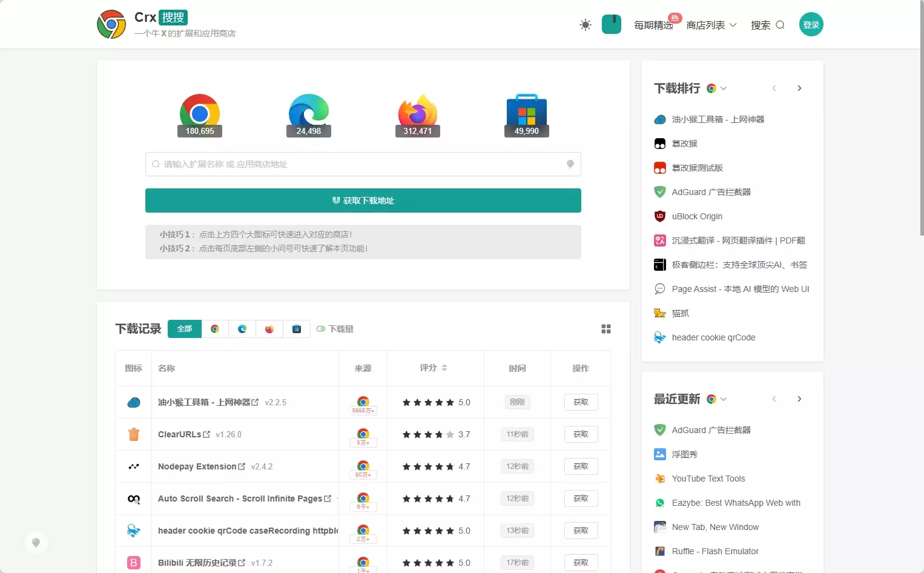924x573 pixels.
Task: Click the teal theme color swatch
Action: click(612, 24)
